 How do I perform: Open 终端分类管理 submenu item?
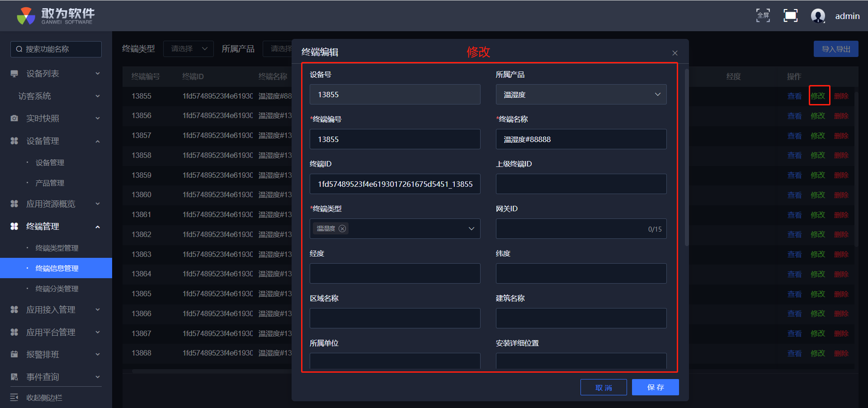[x=57, y=289]
